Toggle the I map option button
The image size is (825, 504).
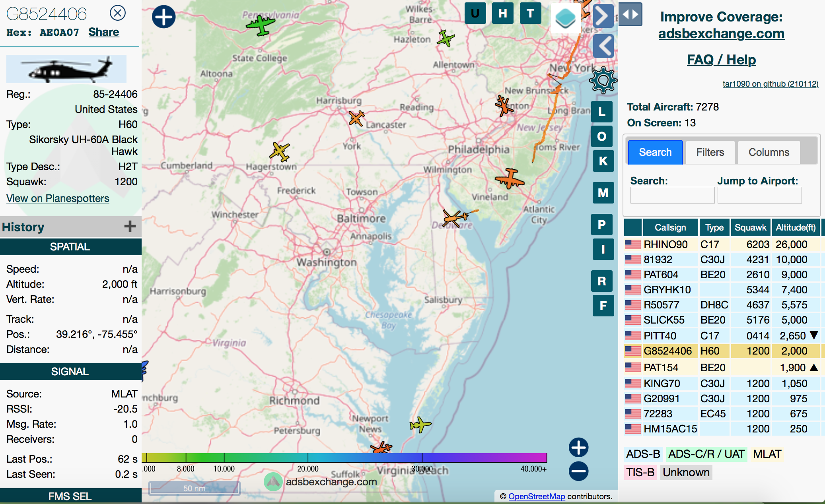tap(603, 249)
